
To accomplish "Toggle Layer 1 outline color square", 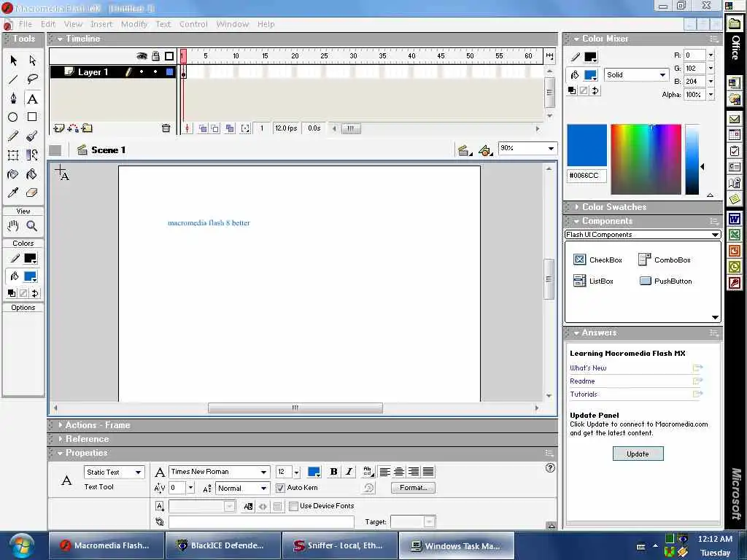I will point(169,72).
